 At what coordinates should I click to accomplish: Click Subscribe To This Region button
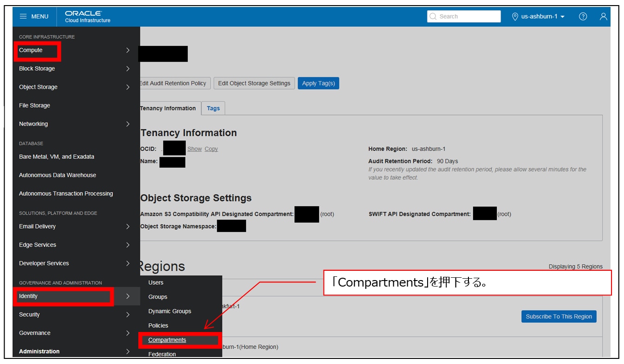click(x=559, y=317)
